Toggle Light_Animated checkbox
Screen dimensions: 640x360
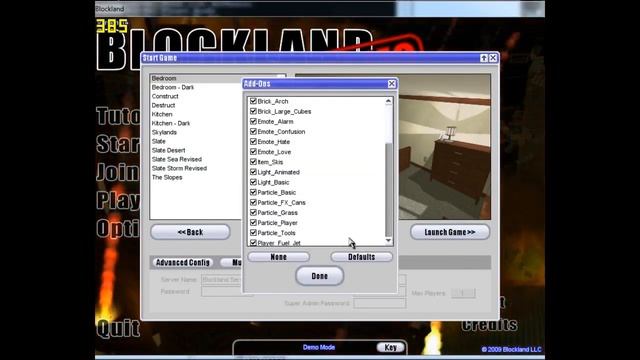[253, 172]
